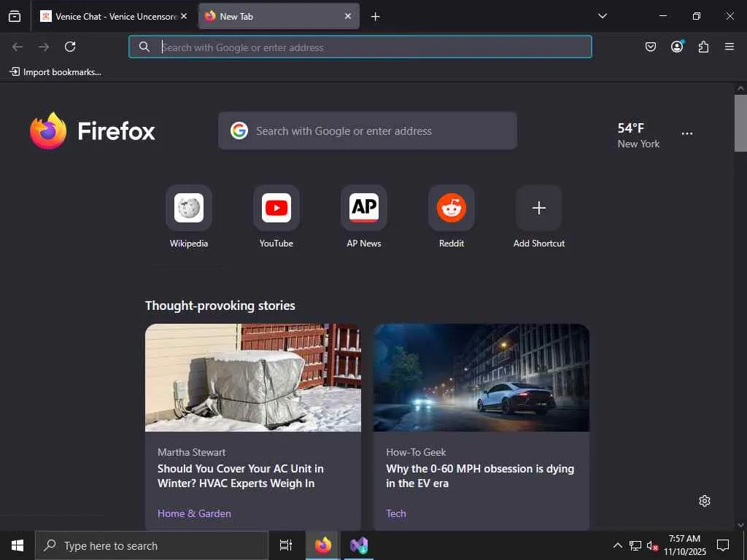The image size is (747, 560).
Task: Open the Firefox application menu
Action: [x=729, y=47]
